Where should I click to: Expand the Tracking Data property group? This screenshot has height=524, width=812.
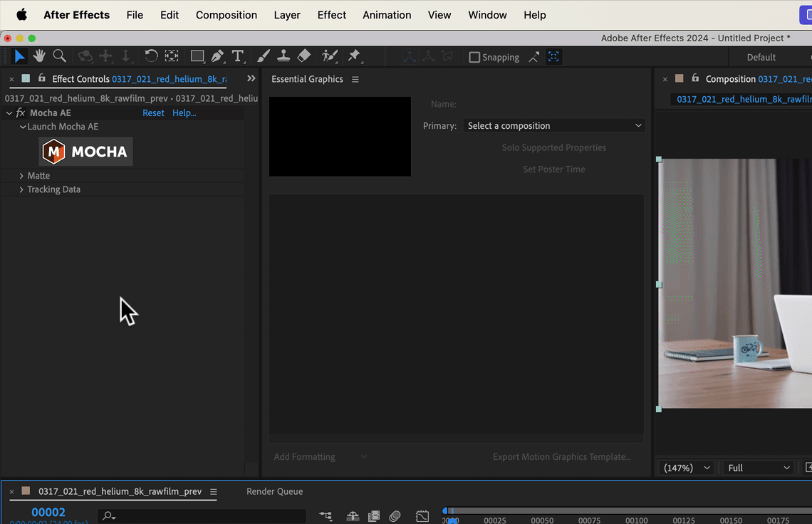(x=21, y=189)
